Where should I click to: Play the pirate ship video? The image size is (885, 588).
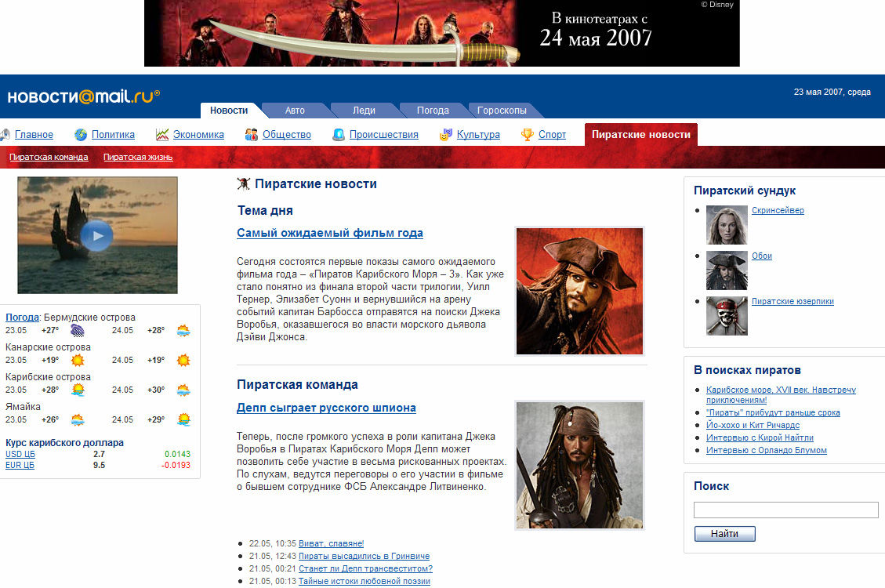point(96,235)
